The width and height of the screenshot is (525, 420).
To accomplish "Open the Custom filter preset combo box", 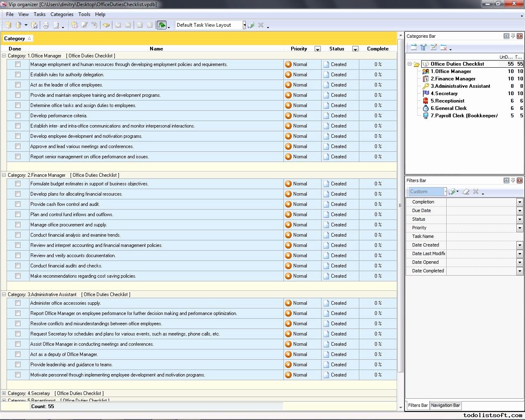I will click(427, 192).
